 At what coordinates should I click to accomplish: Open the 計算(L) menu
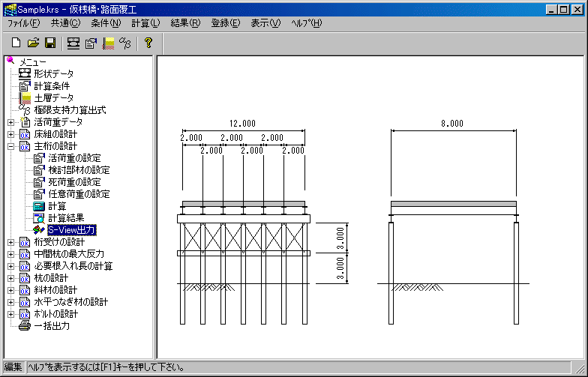(x=145, y=23)
